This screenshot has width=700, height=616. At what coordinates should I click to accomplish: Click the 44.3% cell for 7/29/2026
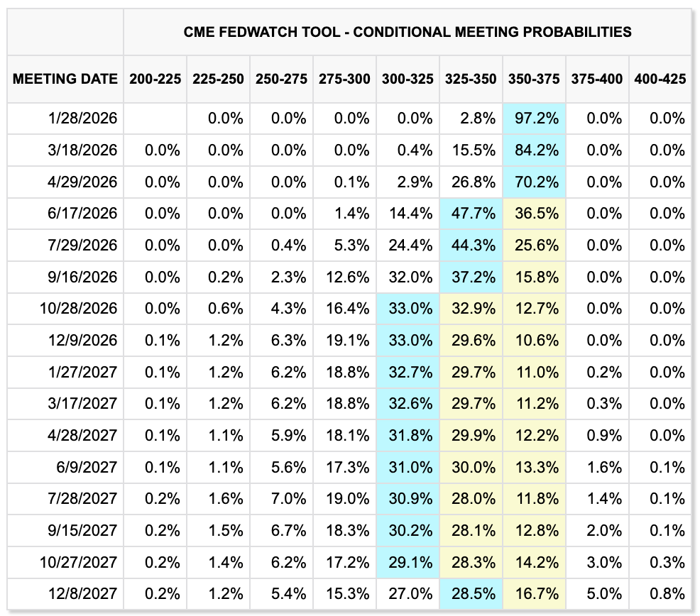pos(470,246)
